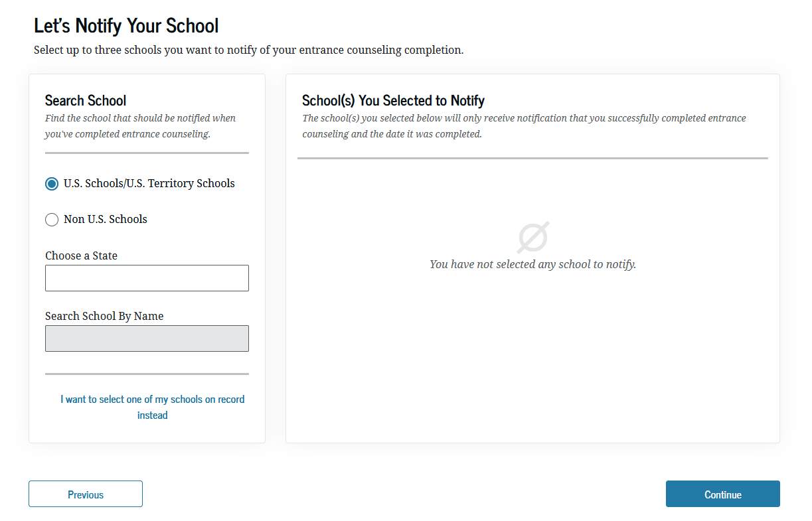Click 'I want to select one of my schools on record instead'
Image resolution: width=812 pixels, height=521 pixels.
coord(152,407)
